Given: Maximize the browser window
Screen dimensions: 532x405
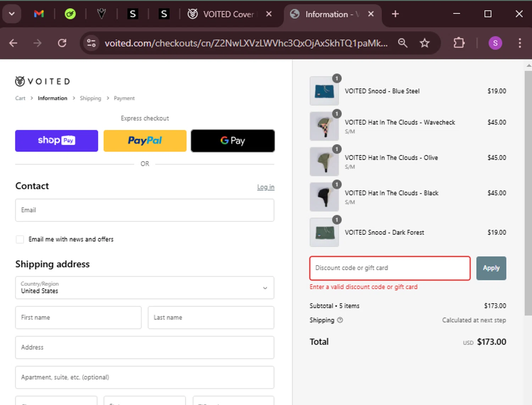Looking at the screenshot, I should (488, 14).
